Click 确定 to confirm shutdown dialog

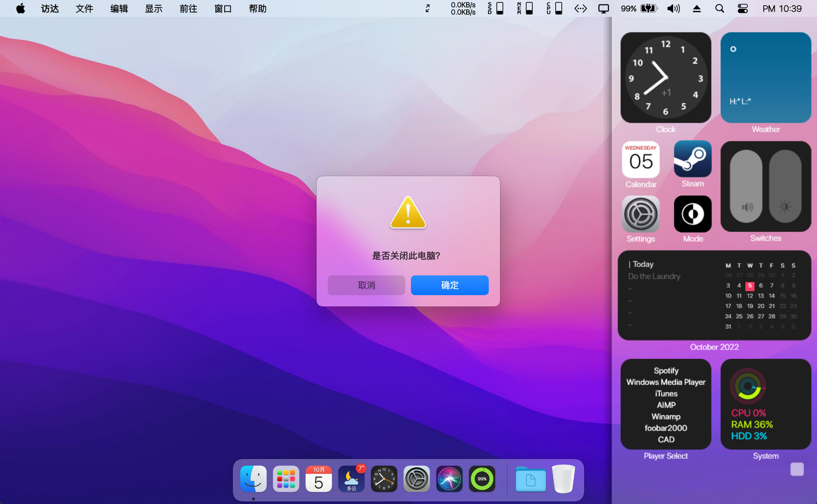(449, 285)
